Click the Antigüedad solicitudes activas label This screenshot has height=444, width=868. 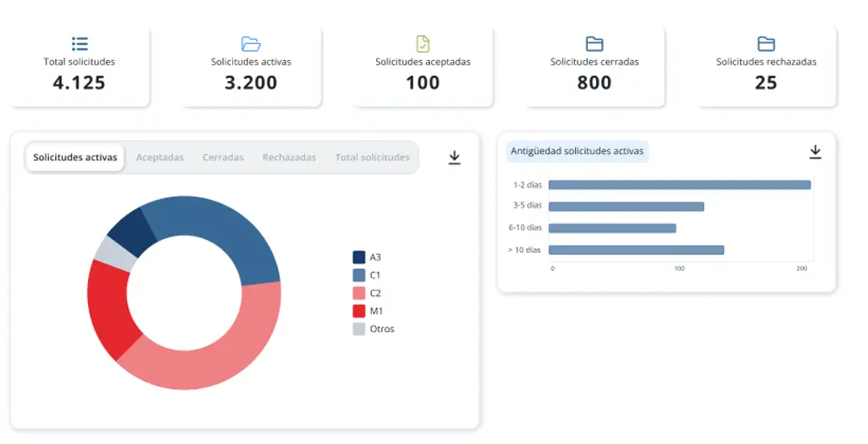[577, 152]
